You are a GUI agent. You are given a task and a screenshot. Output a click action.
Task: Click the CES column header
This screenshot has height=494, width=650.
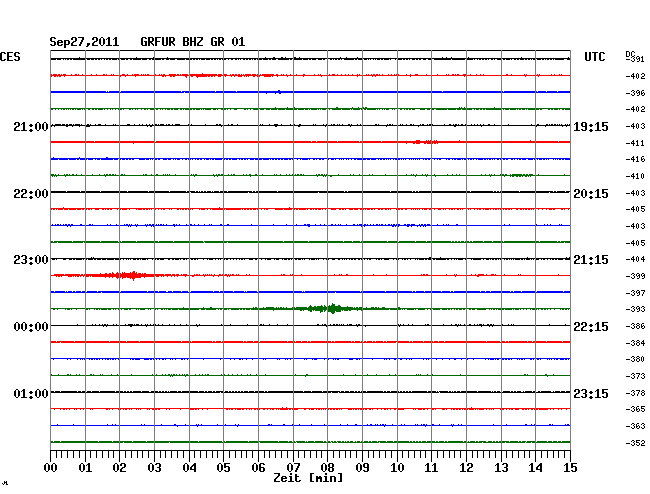coord(10,57)
